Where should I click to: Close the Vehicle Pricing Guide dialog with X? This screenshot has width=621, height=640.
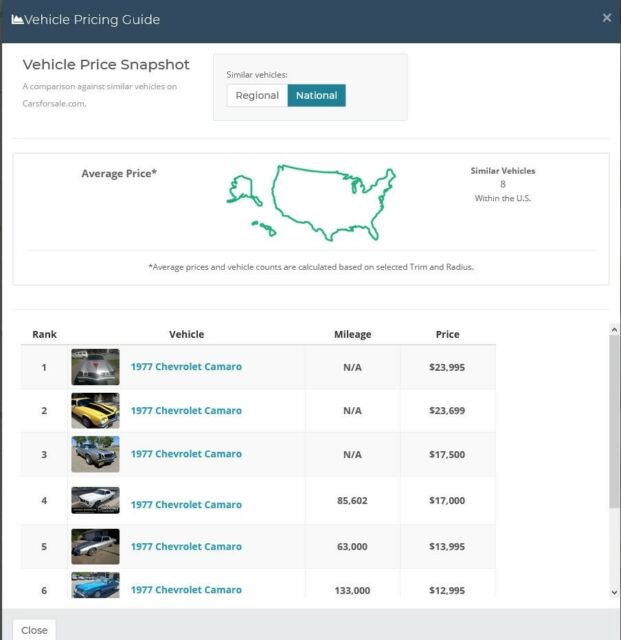(607, 18)
